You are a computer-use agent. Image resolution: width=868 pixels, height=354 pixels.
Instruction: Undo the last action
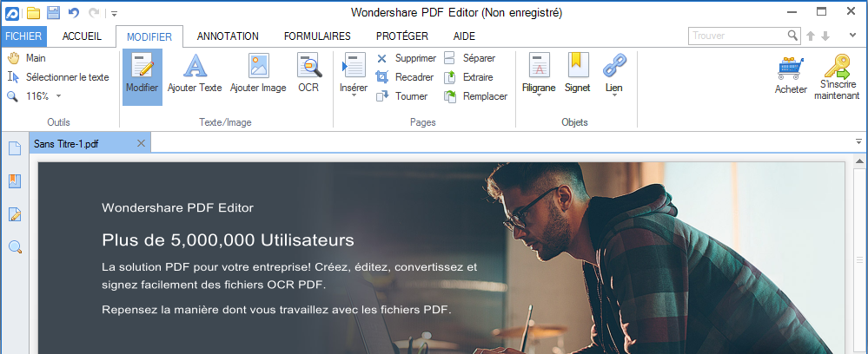(x=73, y=13)
